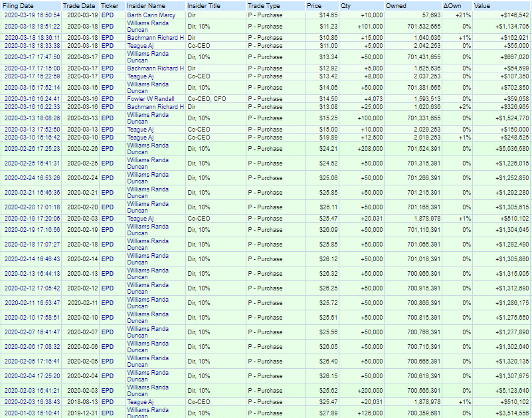This screenshot has height=418, width=532.
Task: Select the Co-CEO, CFO title cell
Action: (x=207, y=99)
